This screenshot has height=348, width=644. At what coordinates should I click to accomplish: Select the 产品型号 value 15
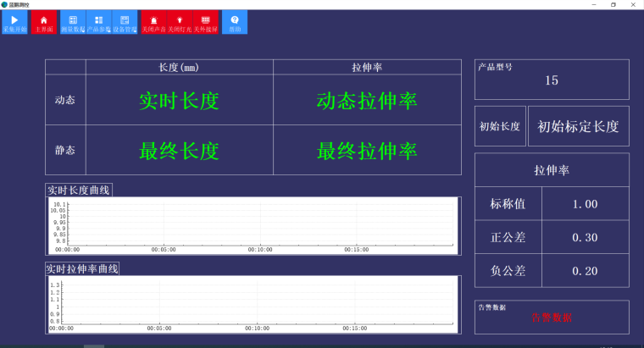click(552, 81)
